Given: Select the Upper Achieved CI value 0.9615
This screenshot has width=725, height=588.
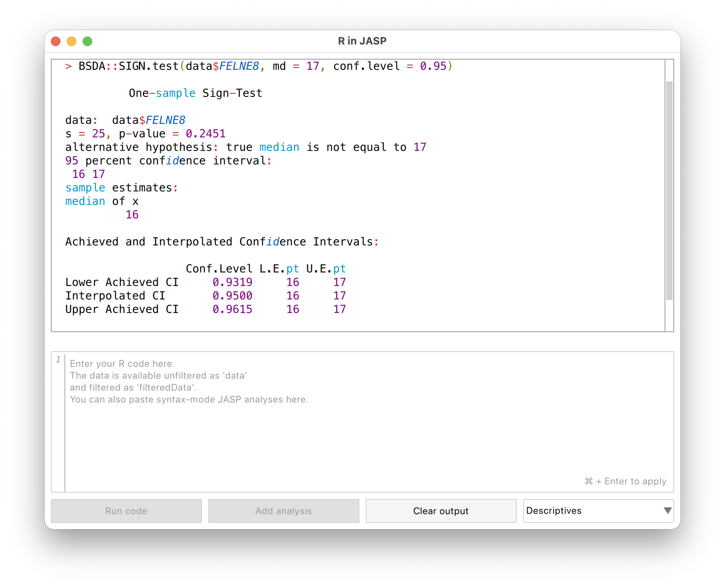Looking at the screenshot, I should [x=232, y=309].
